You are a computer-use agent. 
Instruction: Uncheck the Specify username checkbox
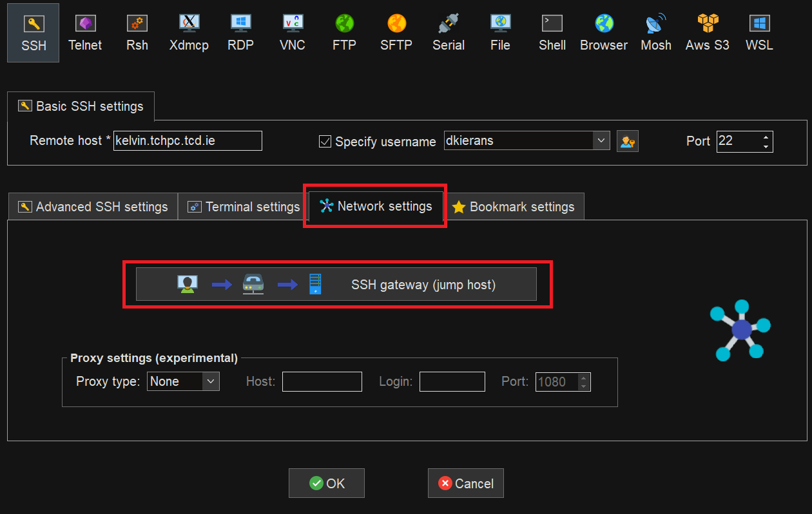click(x=325, y=141)
